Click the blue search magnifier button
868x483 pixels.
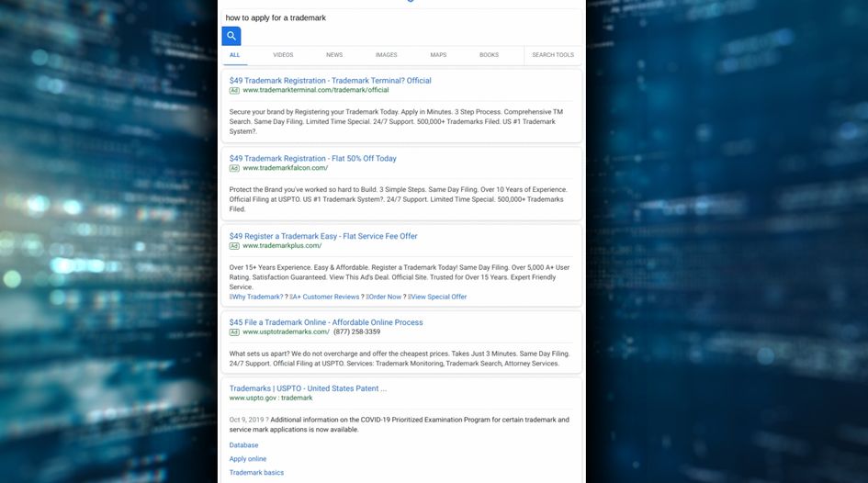[x=231, y=36]
